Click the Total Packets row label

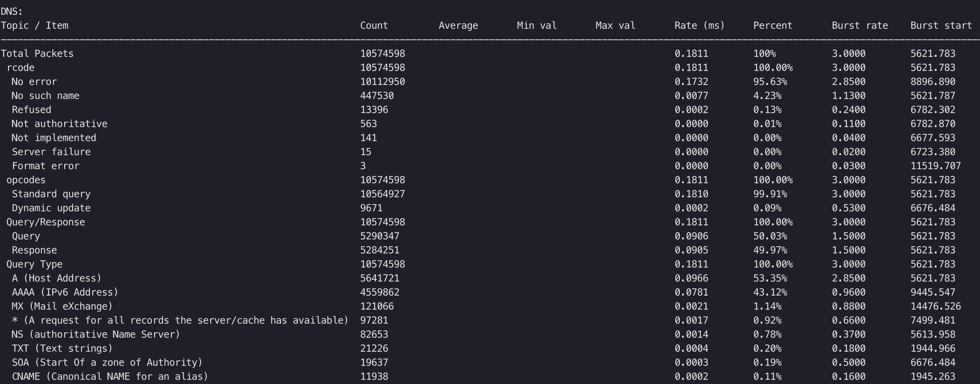tap(37, 54)
